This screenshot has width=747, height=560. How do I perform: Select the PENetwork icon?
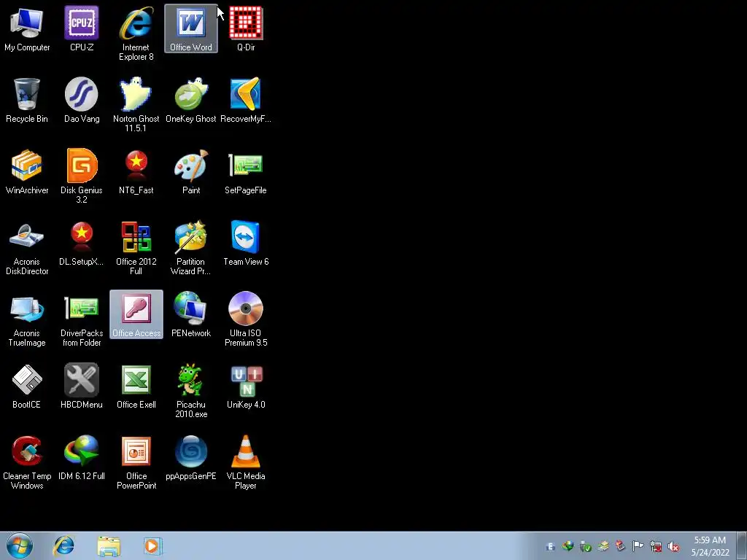[x=191, y=314]
